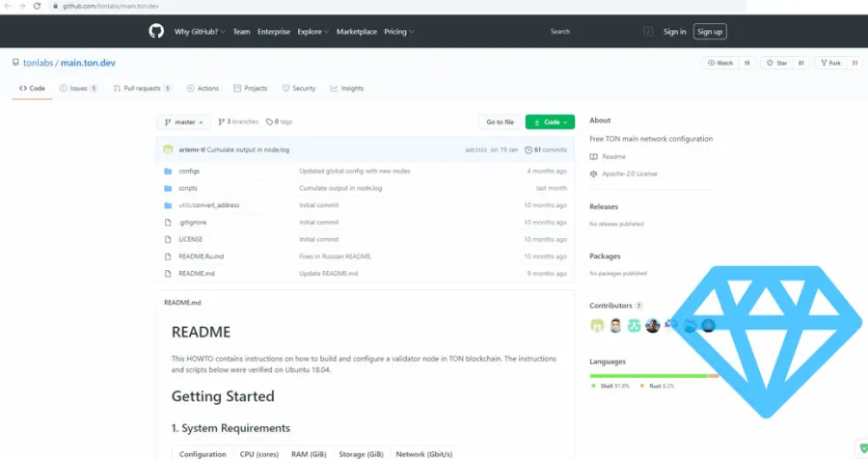Click the shield icon at bottom right
The height and width of the screenshot is (459, 868).
[x=863, y=448]
